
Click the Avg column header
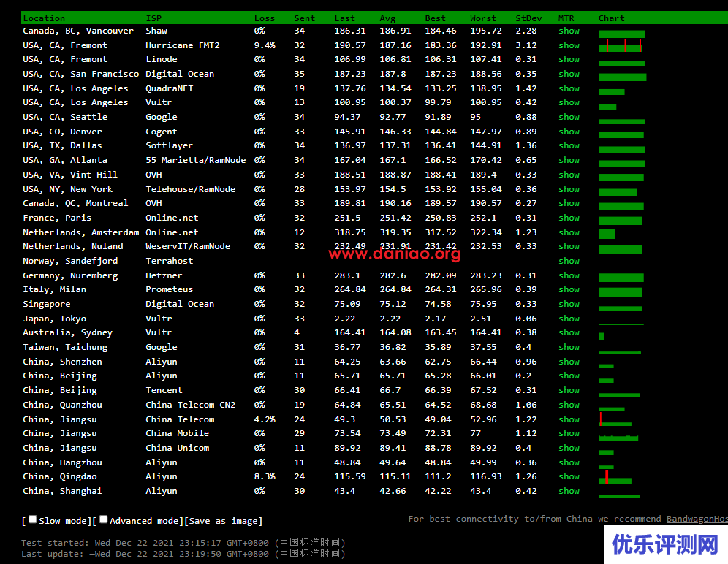coord(387,18)
